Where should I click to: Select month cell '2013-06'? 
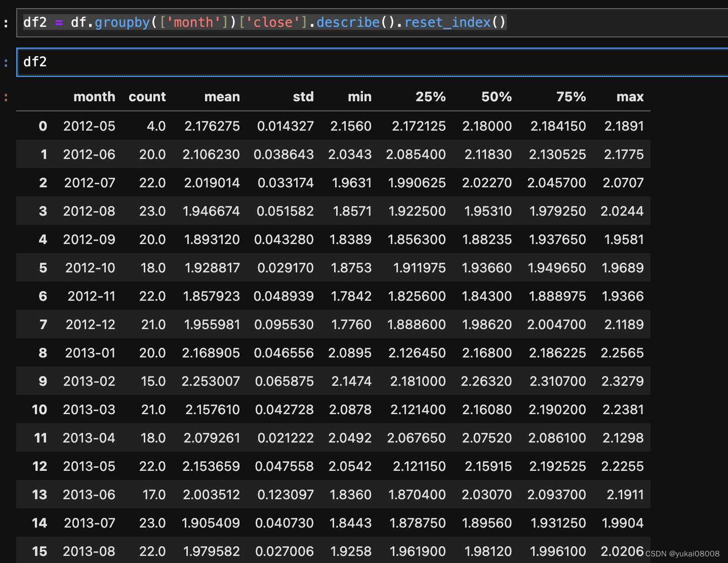pyautogui.click(x=89, y=495)
